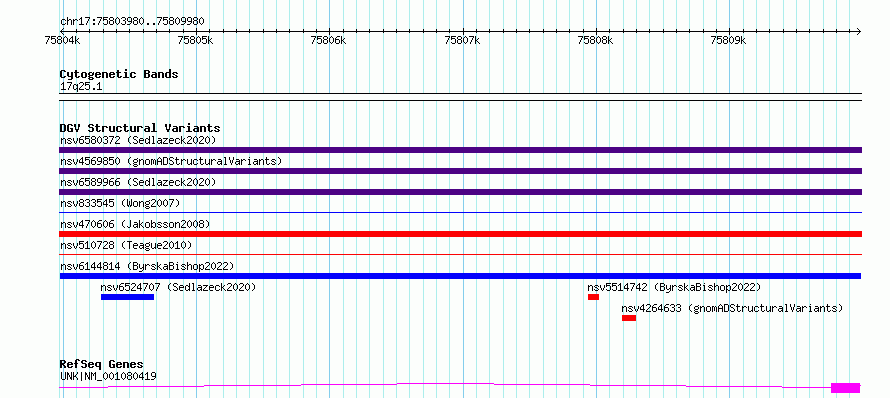This screenshot has height=398, width=890.
Task: Click the 75805k ruler label
Action: [195, 40]
